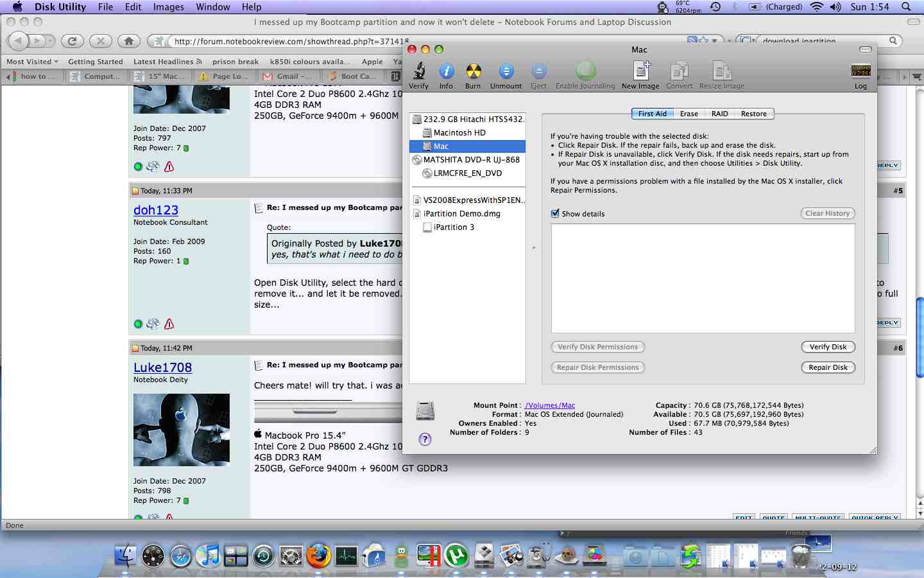Select LRMCFRE_EN_DVD disc in the sidebar
The width and height of the screenshot is (924, 578).
coord(468,173)
